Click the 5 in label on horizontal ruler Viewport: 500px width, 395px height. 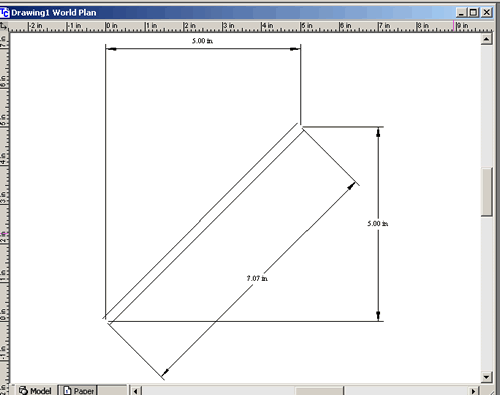(x=306, y=26)
